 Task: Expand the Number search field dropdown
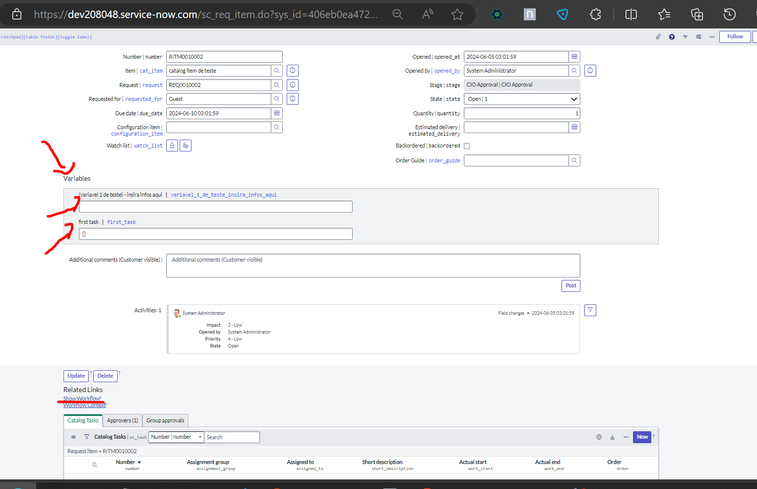[176, 437]
